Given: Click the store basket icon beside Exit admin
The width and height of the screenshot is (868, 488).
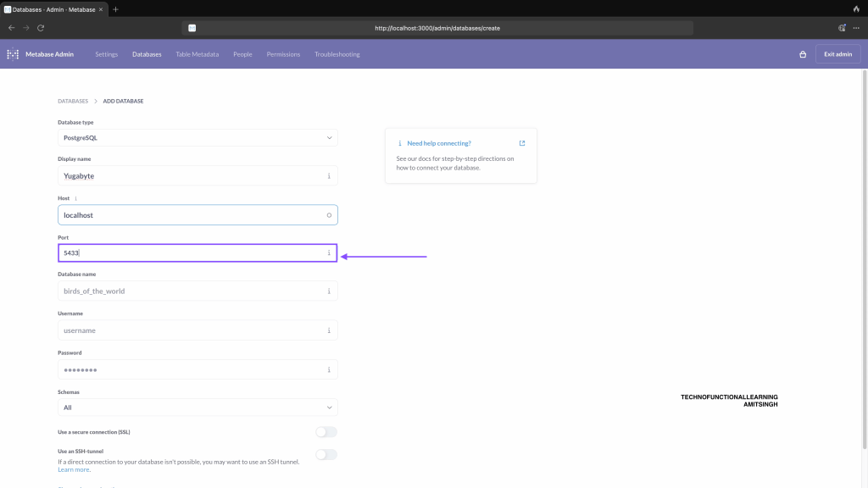Looking at the screenshot, I should click(803, 54).
